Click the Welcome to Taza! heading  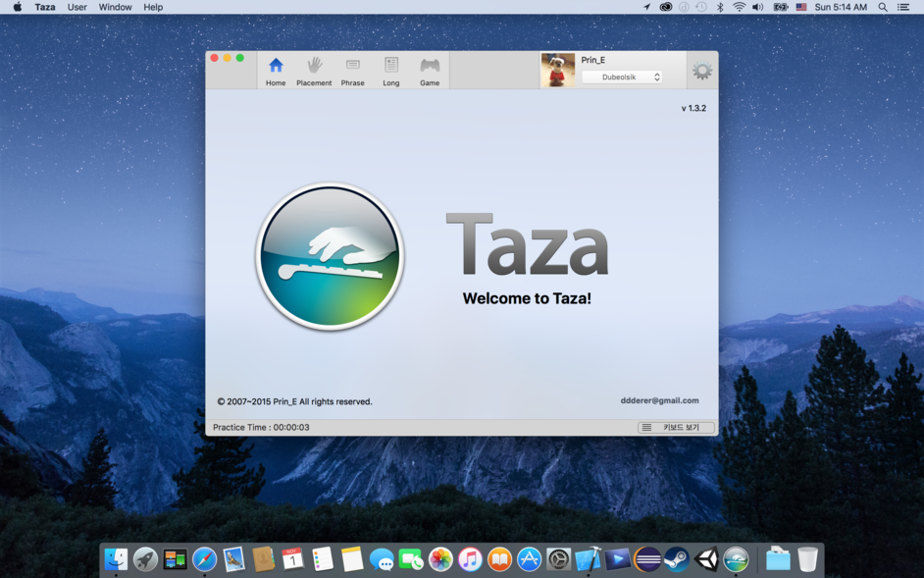click(527, 298)
